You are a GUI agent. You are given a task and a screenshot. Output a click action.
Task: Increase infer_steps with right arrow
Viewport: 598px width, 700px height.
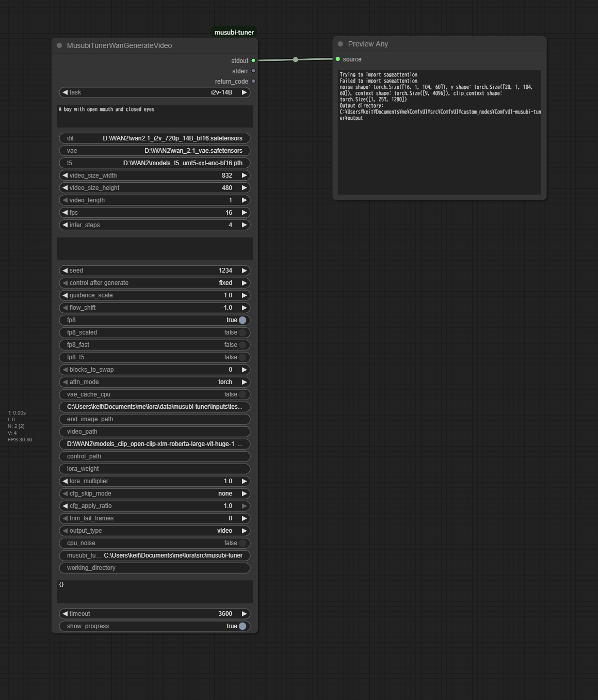(x=245, y=225)
